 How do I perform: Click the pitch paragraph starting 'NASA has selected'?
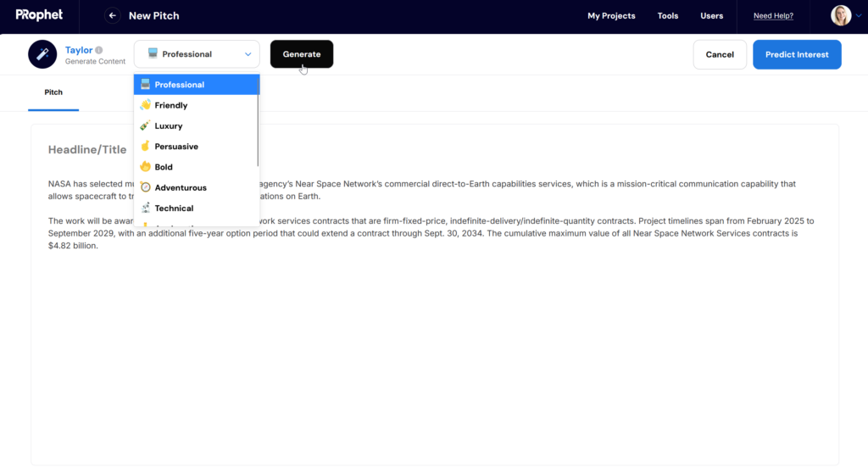tap(422, 190)
